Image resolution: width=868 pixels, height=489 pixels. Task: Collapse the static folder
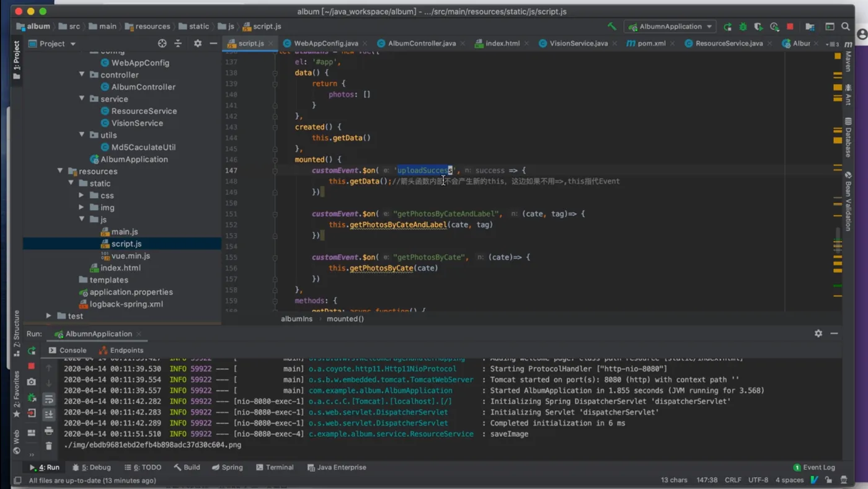click(x=71, y=183)
